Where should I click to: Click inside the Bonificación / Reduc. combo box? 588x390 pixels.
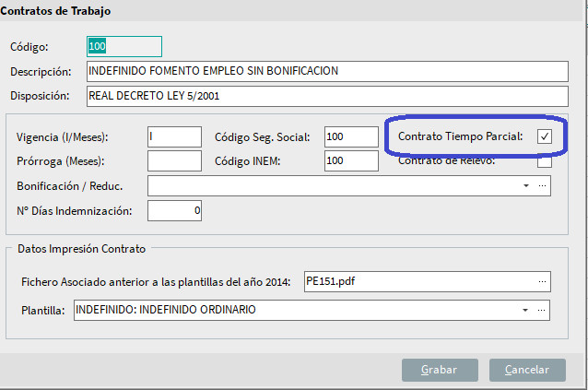[x=332, y=186]
